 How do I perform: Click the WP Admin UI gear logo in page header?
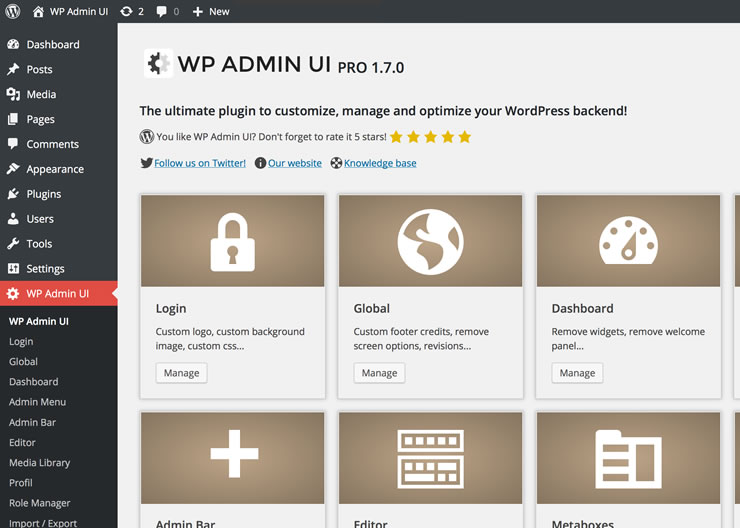tap(158, 63)
